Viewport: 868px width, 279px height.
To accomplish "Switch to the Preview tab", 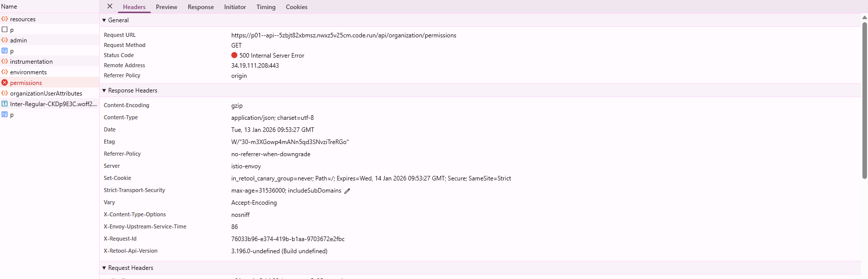I will 167,7.
